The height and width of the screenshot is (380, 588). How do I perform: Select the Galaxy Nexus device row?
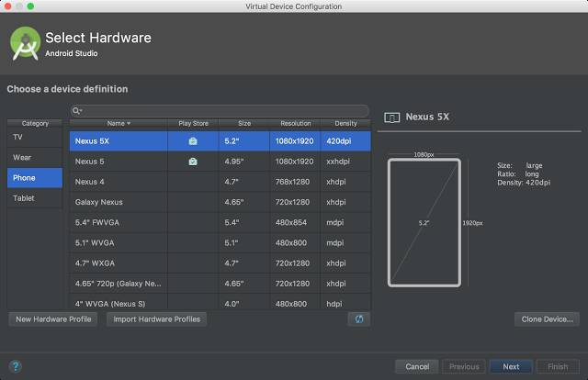(220, 202)
